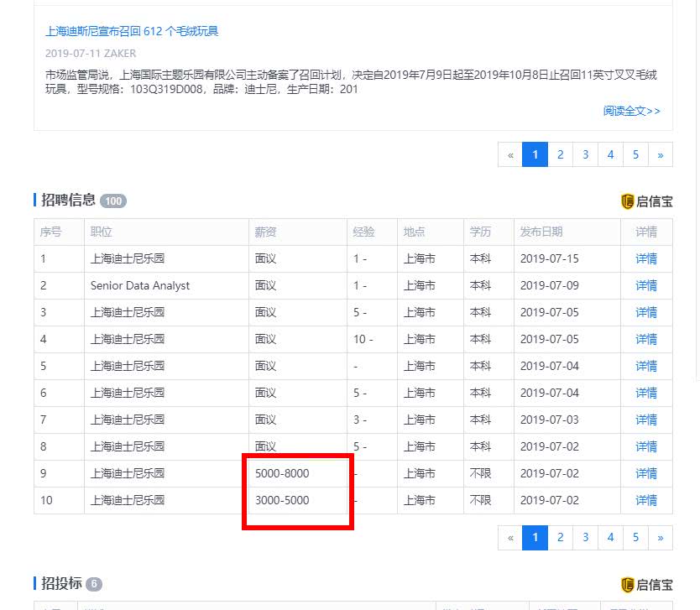Open 详情 for job row 6
Screen dimensions: 700x610
point(646,393)
